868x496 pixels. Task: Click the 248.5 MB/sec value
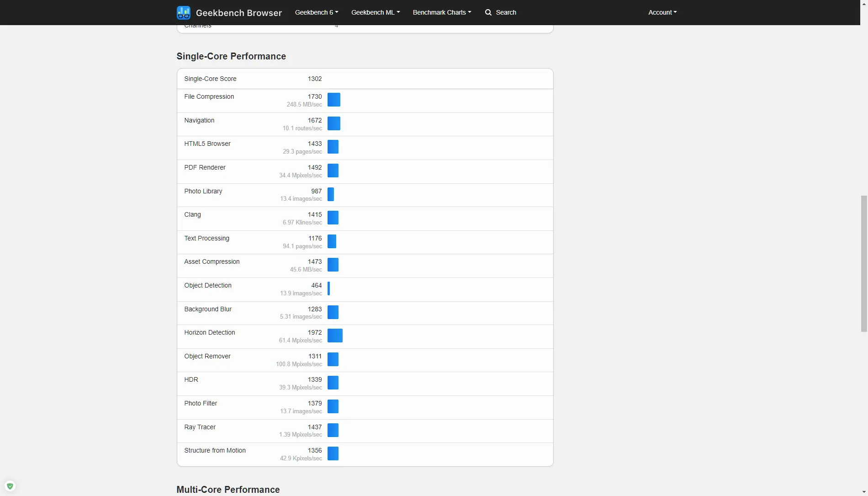(x=304, y=105)
